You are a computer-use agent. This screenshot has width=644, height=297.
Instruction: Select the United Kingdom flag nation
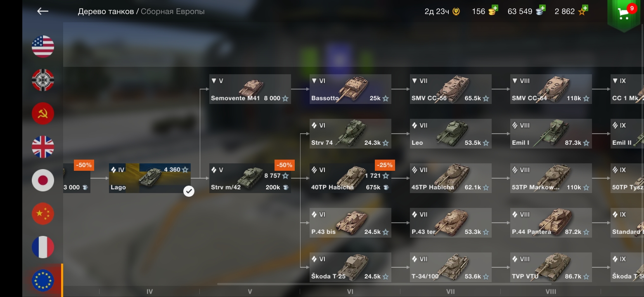(43, 147)
